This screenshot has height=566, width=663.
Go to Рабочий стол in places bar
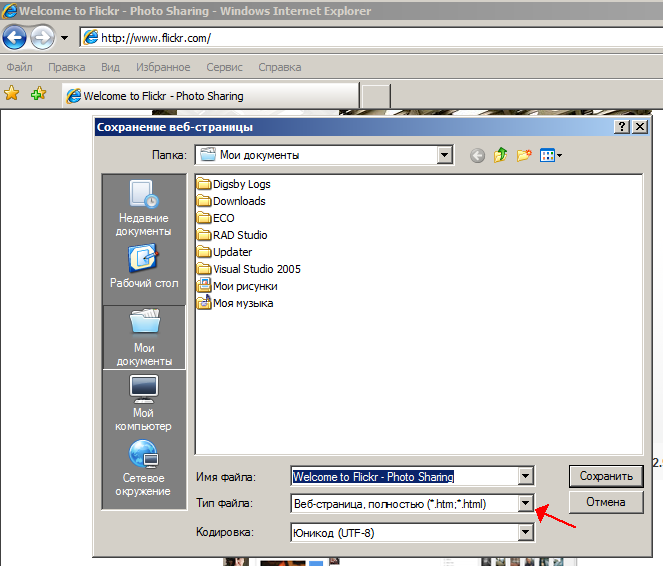point(144,266)
